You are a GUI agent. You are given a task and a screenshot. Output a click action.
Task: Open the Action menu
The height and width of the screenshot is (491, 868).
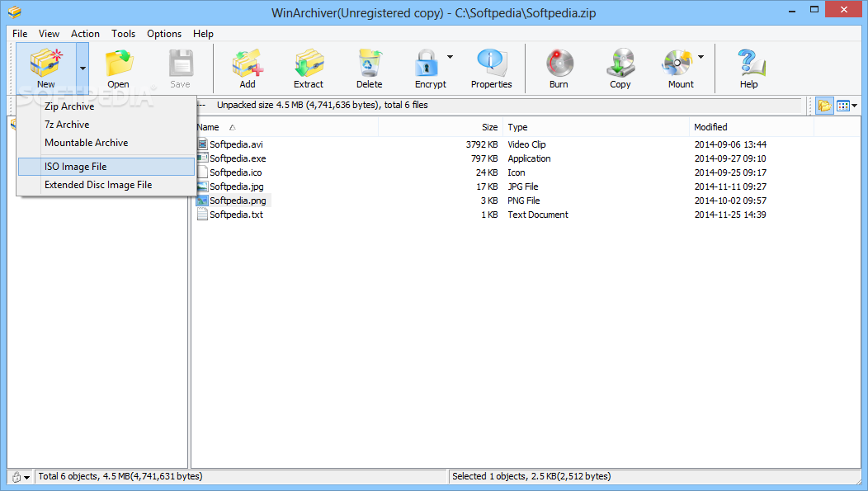pos(85,34)
